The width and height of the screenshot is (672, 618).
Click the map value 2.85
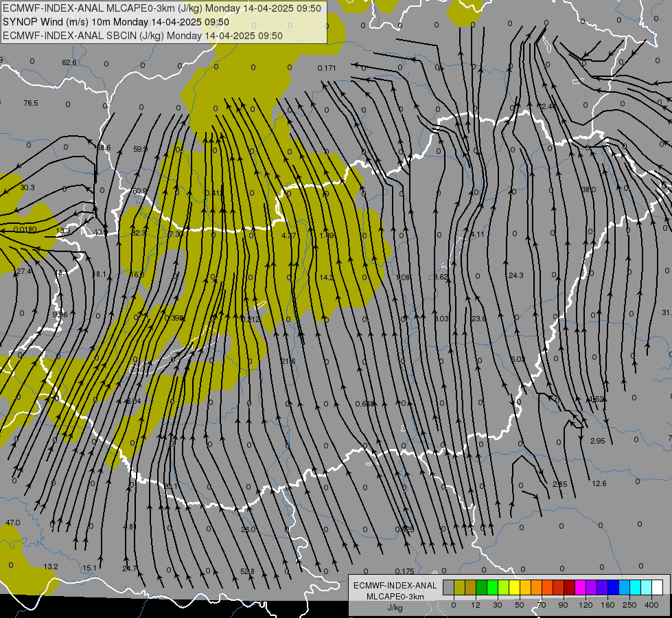[559, 484]
